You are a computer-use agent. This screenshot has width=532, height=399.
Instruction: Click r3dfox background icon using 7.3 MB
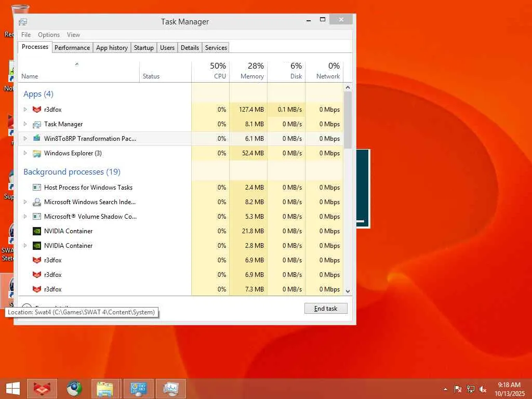(37, 289)
